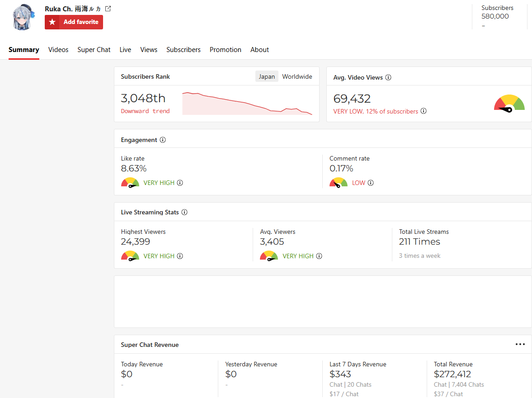The height and width of the screenshot is (398, 532).
Task: Click the Like rate gauge icon
Action: pyautogui.click(x=130, y=183)
